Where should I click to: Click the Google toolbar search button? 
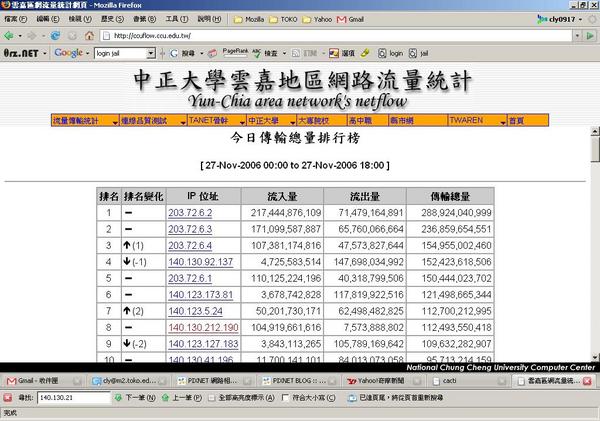182,53
